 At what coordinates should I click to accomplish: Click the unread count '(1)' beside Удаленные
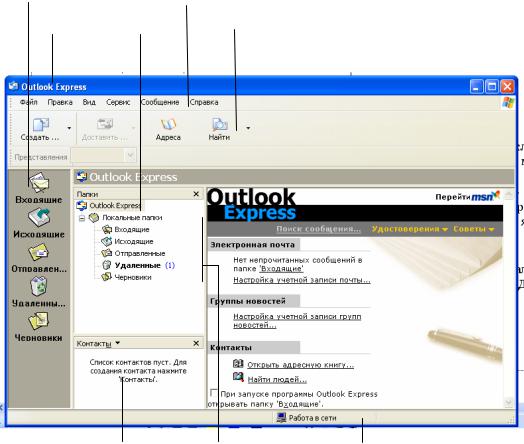pos(170,265)
